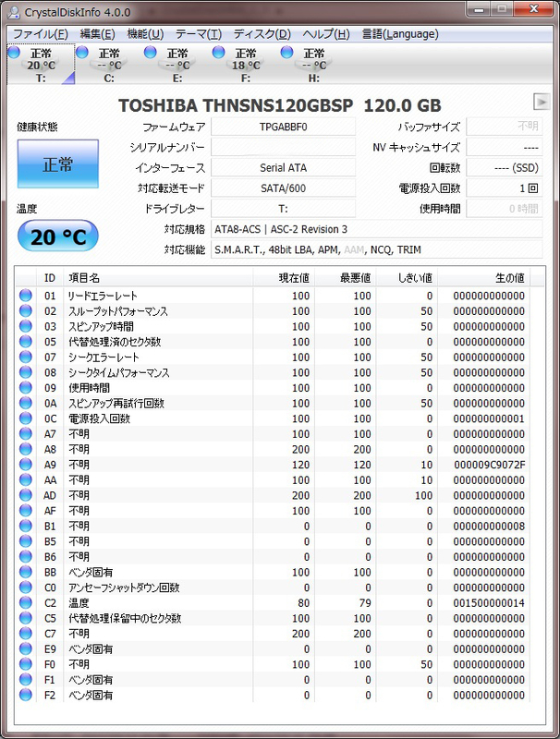Select the アンセーフシャットダウン回数 attribute name
Screen dimensions: 560x739
point(125,588)
